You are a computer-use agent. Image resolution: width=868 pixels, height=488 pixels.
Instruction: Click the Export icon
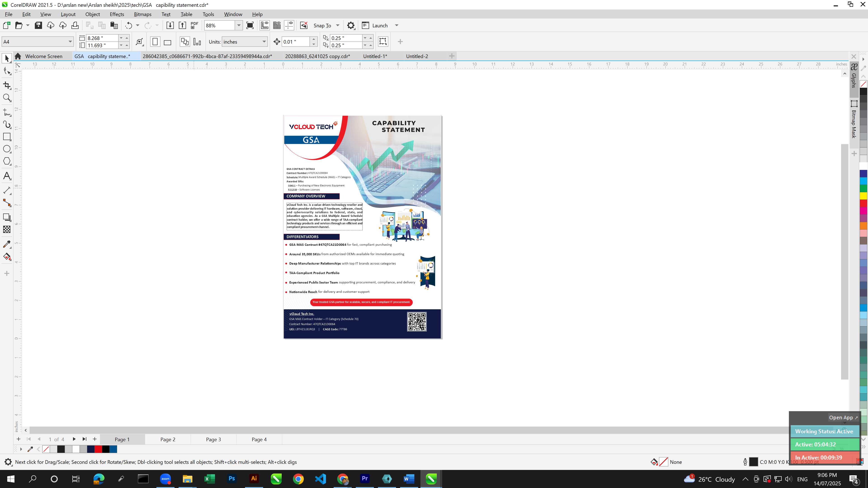point(182,25)
